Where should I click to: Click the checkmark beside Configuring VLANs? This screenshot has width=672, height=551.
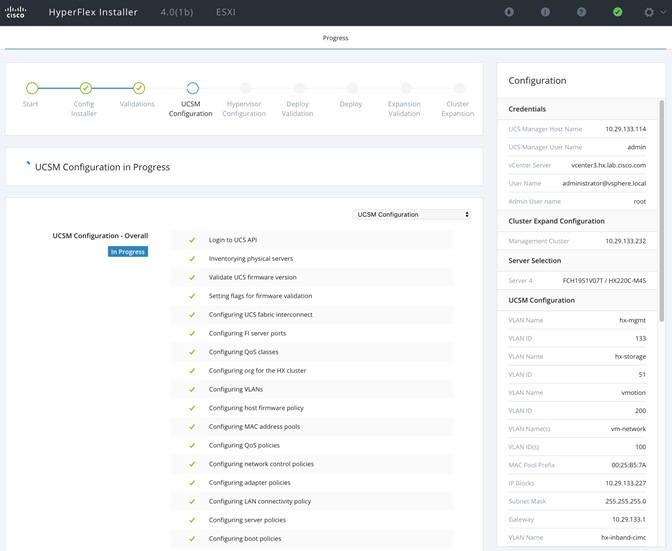(192, 389)
